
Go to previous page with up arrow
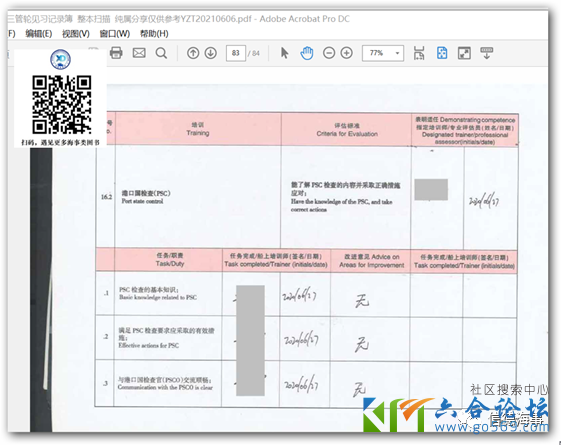(193, 53)
